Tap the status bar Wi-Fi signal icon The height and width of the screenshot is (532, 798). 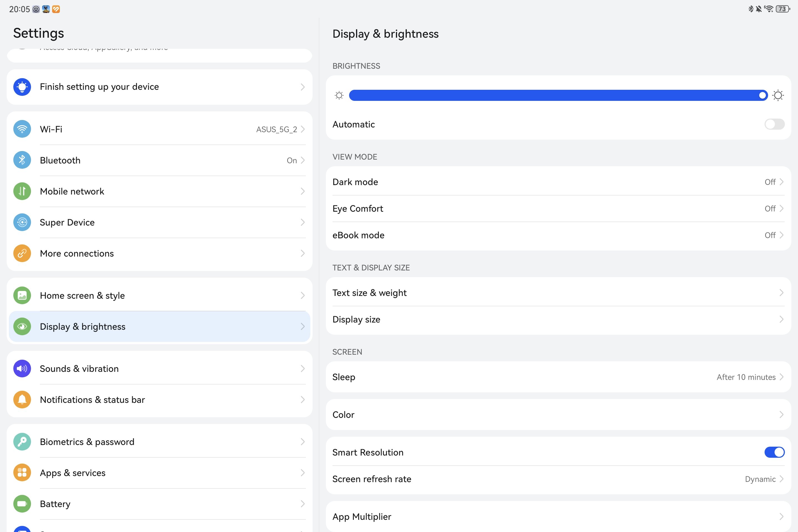coord(769,9)
